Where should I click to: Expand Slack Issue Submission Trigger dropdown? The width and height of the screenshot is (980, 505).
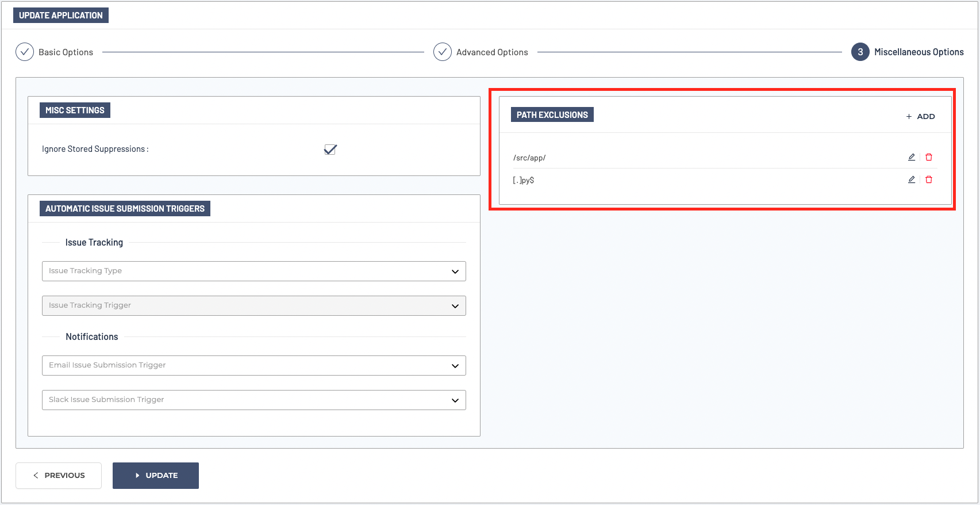[x=253, y=400]
